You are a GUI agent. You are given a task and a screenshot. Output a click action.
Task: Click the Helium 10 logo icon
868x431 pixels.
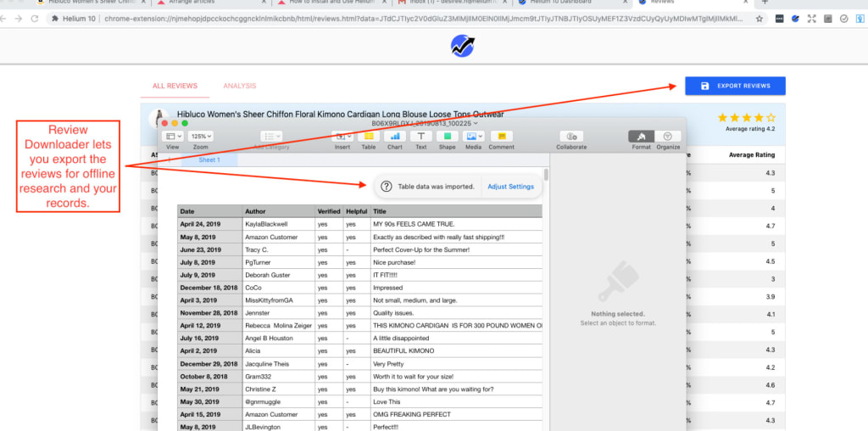point(462,46)
